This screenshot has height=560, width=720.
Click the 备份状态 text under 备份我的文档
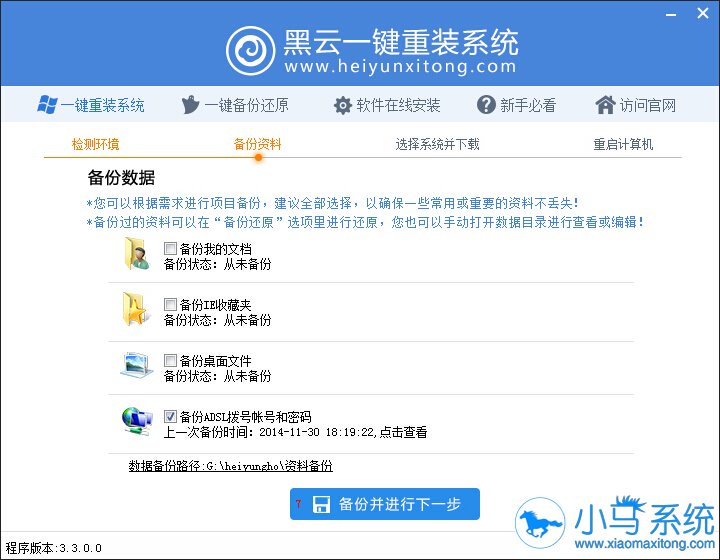click(x=218, y=264)
